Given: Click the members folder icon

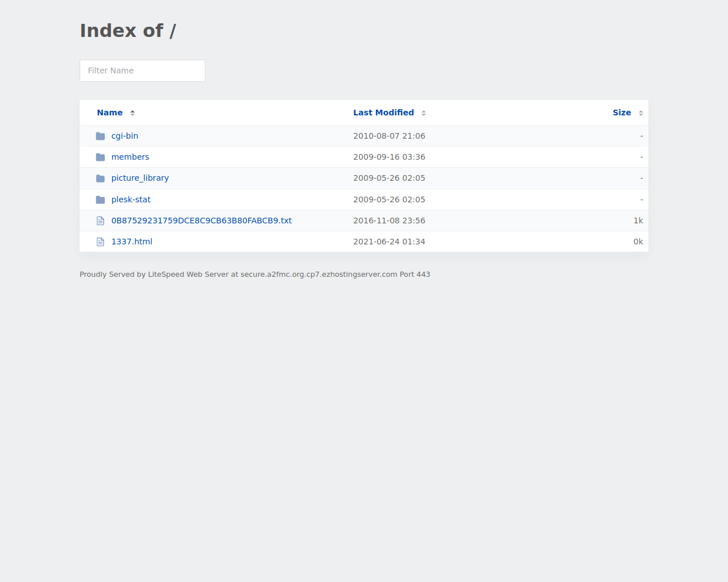Looking at the screenshot, I should coord(101,157).
